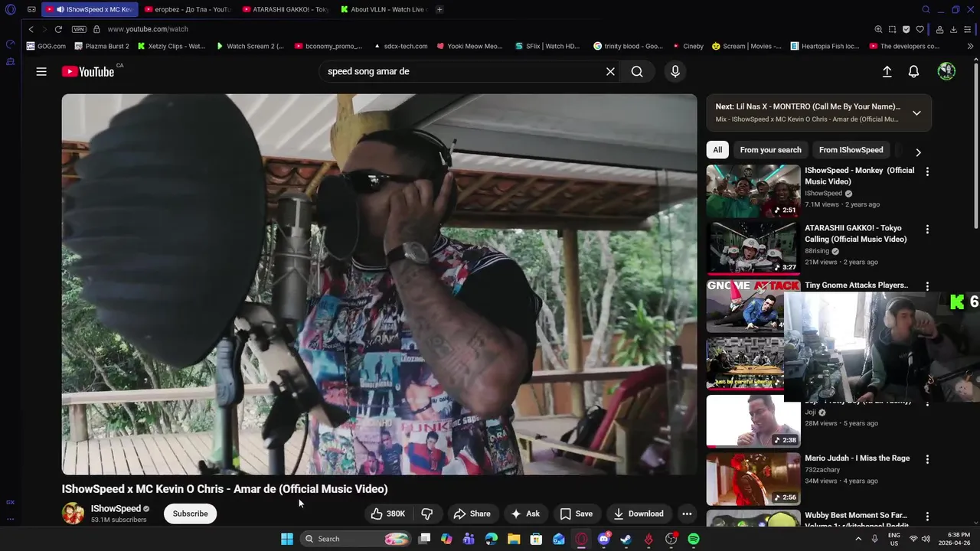Add page to bookmarks heart icon
This screenshot has width=980, height=551.
[x=920, y=29]
